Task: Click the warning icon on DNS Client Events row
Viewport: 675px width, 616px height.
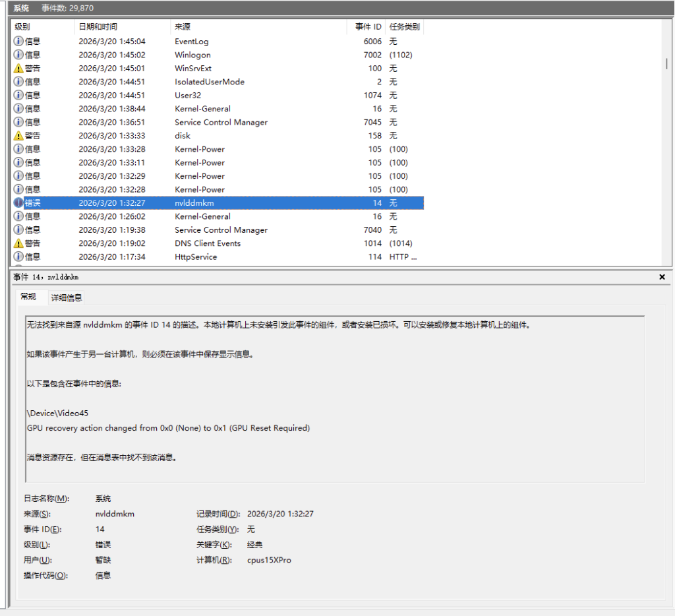Action: tap(18, 243)
